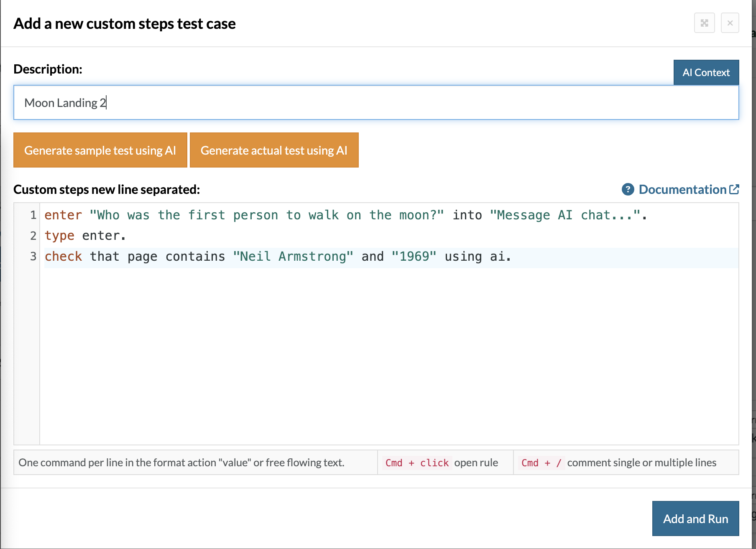The width and height of the screenshot is (756, 549).
Task: Click the "check" keyword on line three
Action: pos(63,257)
